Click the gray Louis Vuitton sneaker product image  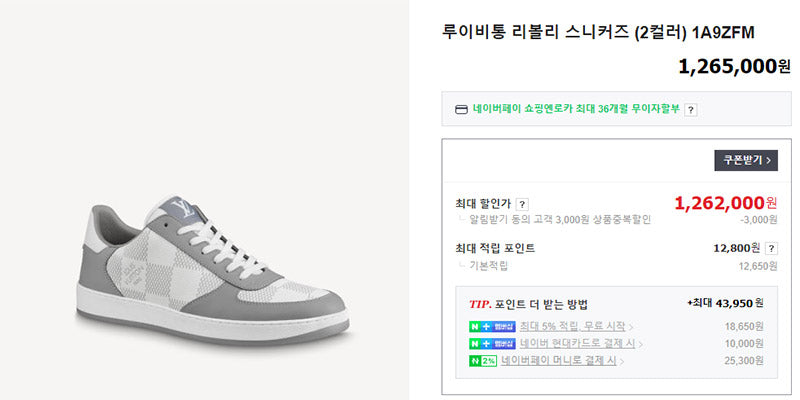[x=213, y=270]
